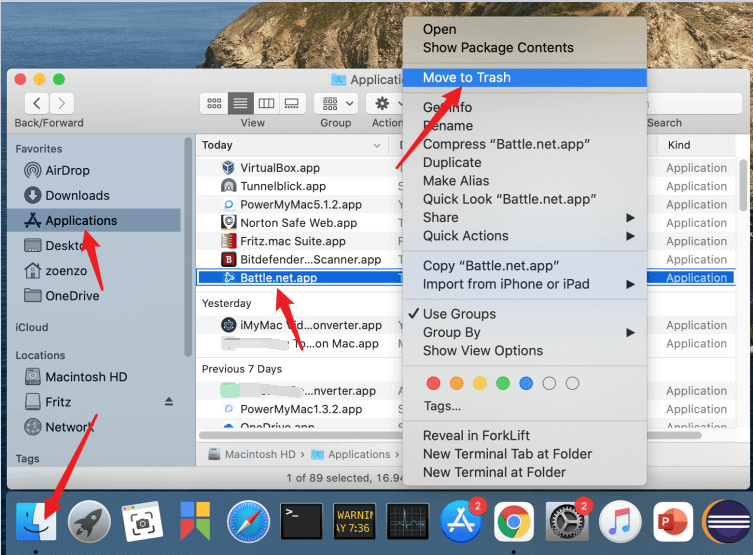Image resolution: width=753 pixels, height=555 pixels.
Task: Open OneDrive folder in sidebar
Action: pos(61,295)
